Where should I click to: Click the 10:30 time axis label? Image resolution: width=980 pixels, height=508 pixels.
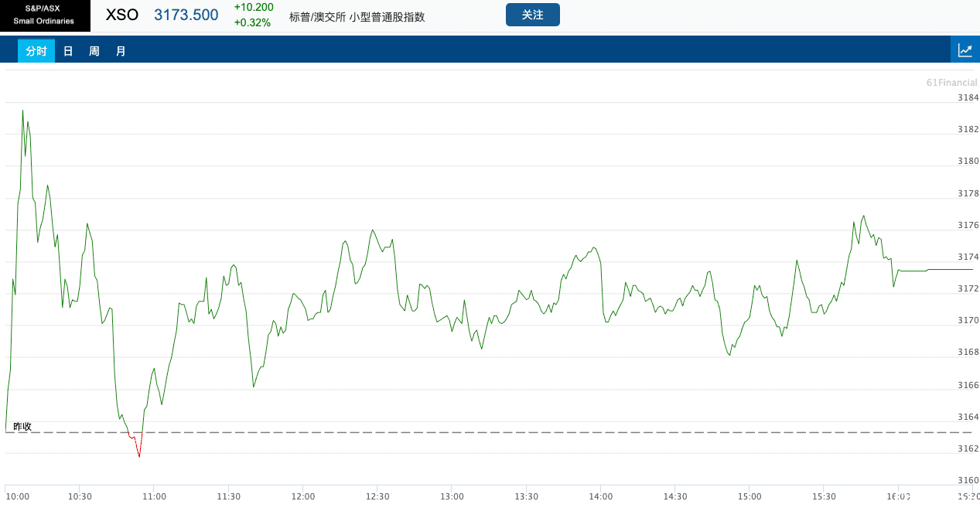pos(80,496)
